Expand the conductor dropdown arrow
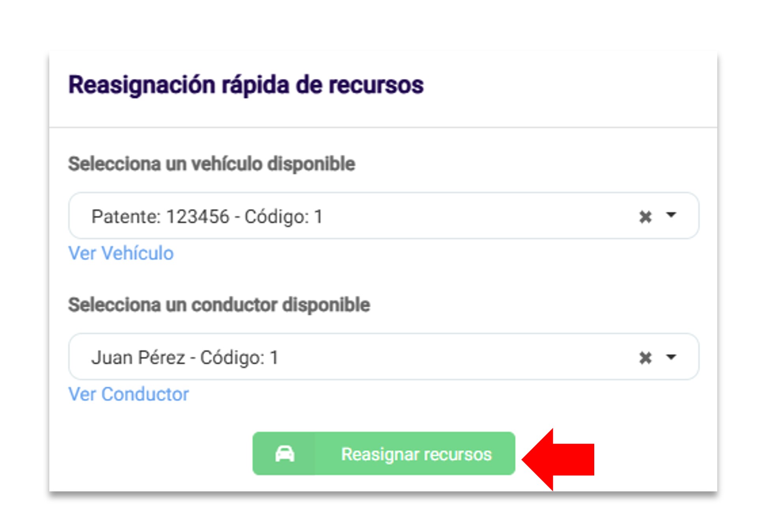Viewport: 765px width, 532px height. [671, 357]
